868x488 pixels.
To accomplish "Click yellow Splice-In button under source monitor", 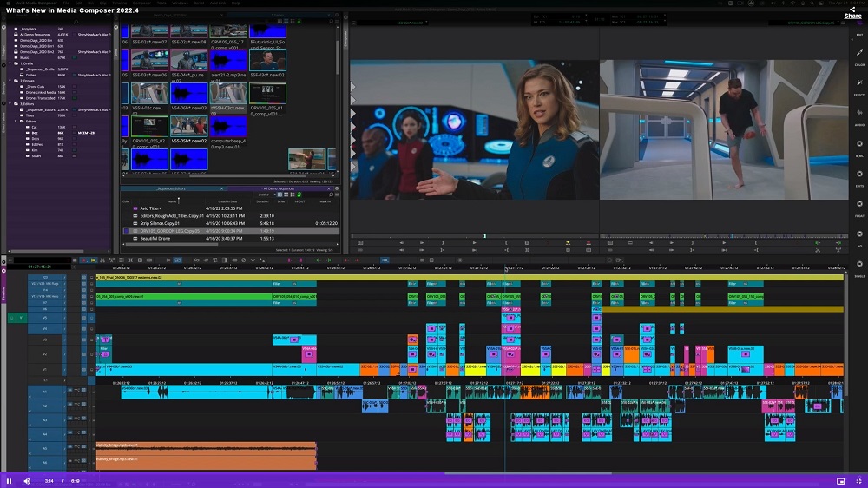I will (x=568, y=242).
